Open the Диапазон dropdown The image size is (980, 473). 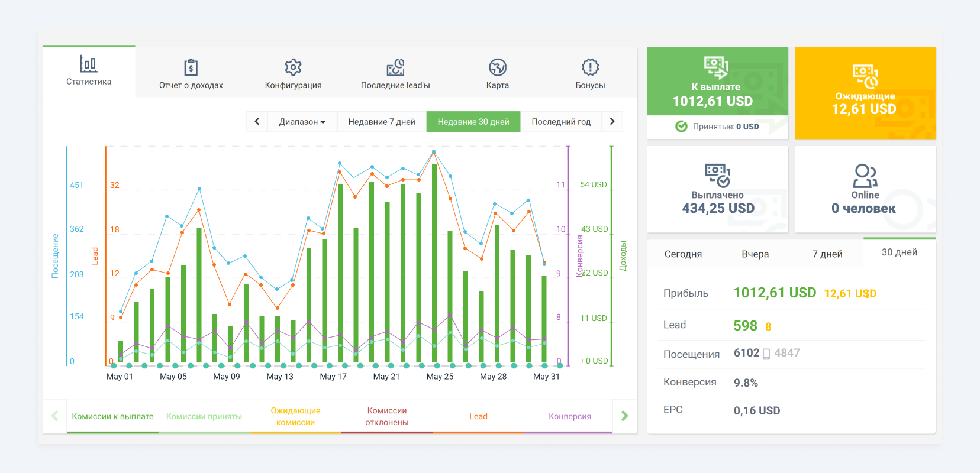pyautogui.click(x=302, y=121)
